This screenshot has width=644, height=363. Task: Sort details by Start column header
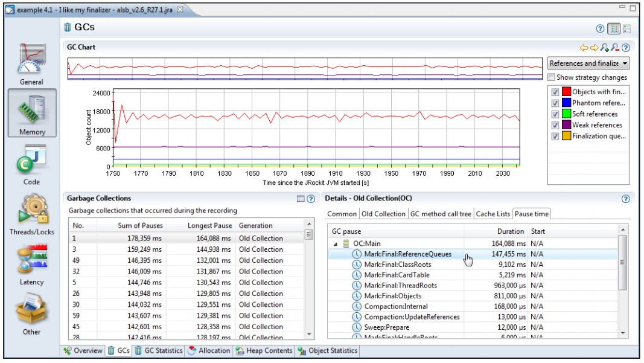click(573, 231)
